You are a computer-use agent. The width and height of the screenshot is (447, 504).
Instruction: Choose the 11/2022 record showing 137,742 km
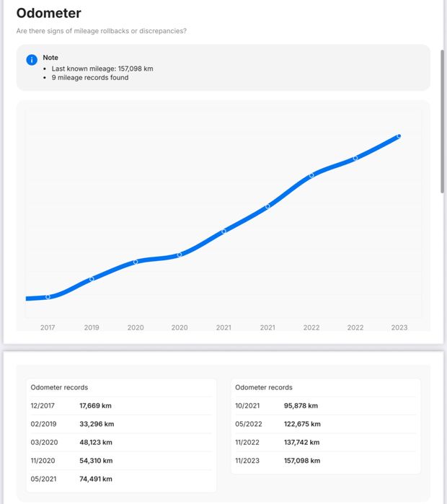coord(324,442)
